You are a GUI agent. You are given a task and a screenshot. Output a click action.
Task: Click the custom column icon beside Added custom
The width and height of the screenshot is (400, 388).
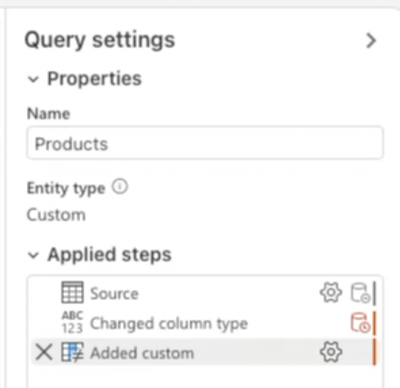72,352
